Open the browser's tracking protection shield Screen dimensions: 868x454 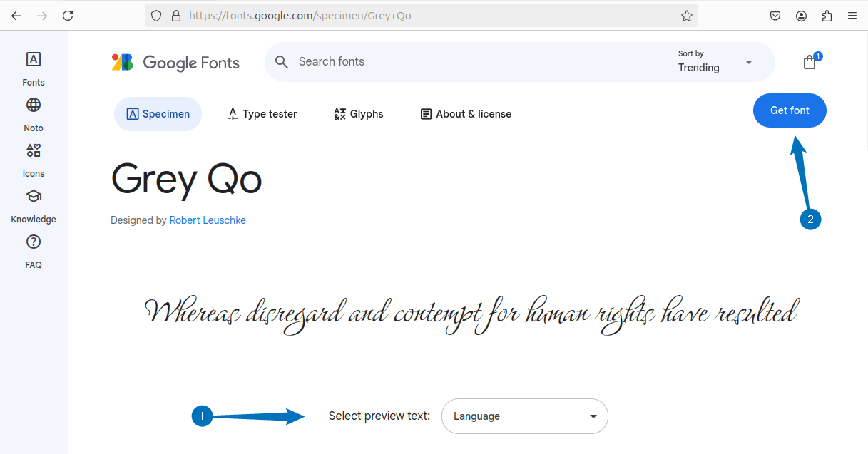coord(155,15)
